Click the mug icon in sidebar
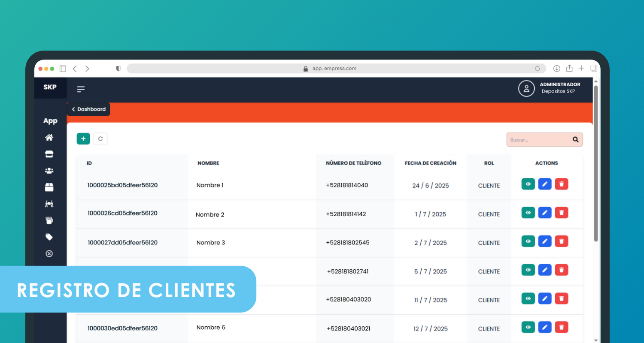644x343 pixels. (x=49, y=220)
